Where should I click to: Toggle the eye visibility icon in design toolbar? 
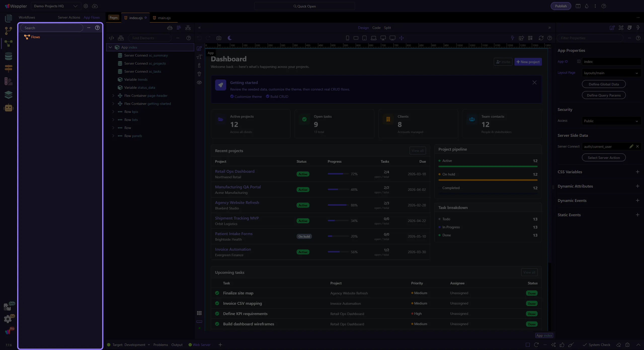tap(199, 82)
